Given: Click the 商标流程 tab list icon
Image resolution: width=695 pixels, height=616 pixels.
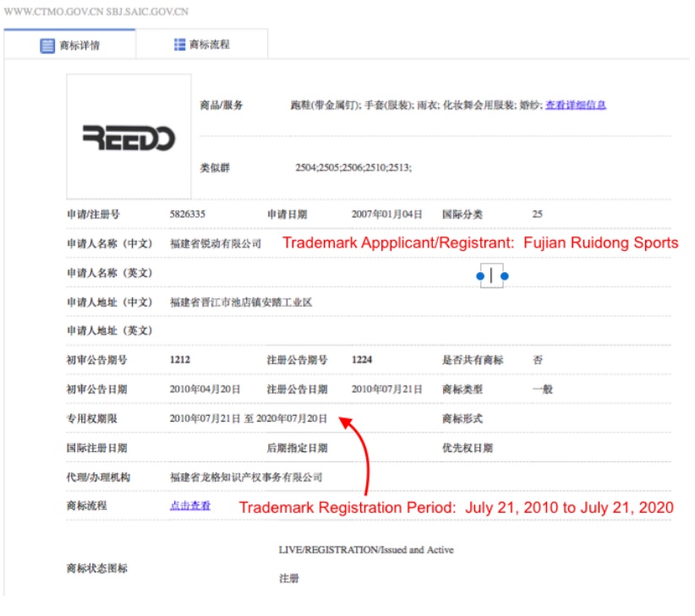Looking at the screenshot, I should [x=179, y=45].
